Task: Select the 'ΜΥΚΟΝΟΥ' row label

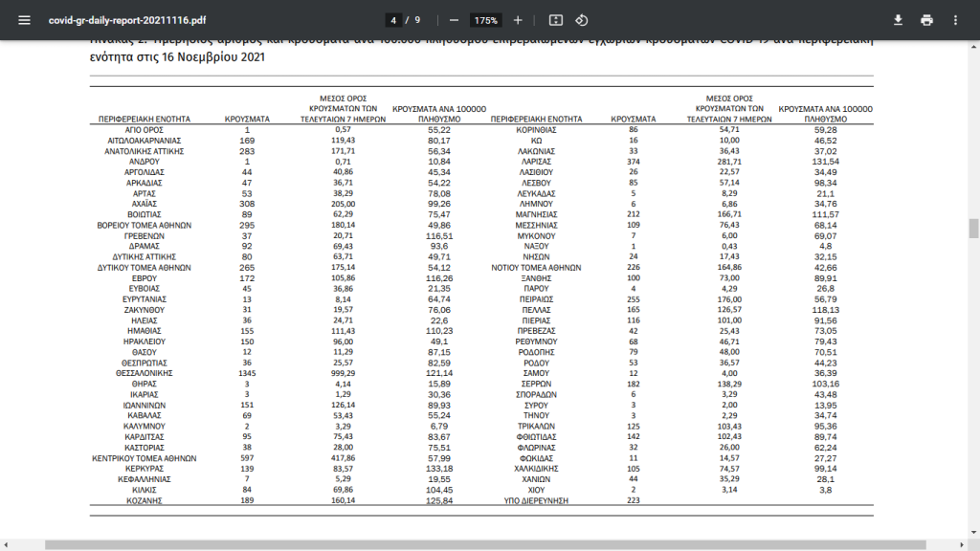Action: [x=536, y=235]
